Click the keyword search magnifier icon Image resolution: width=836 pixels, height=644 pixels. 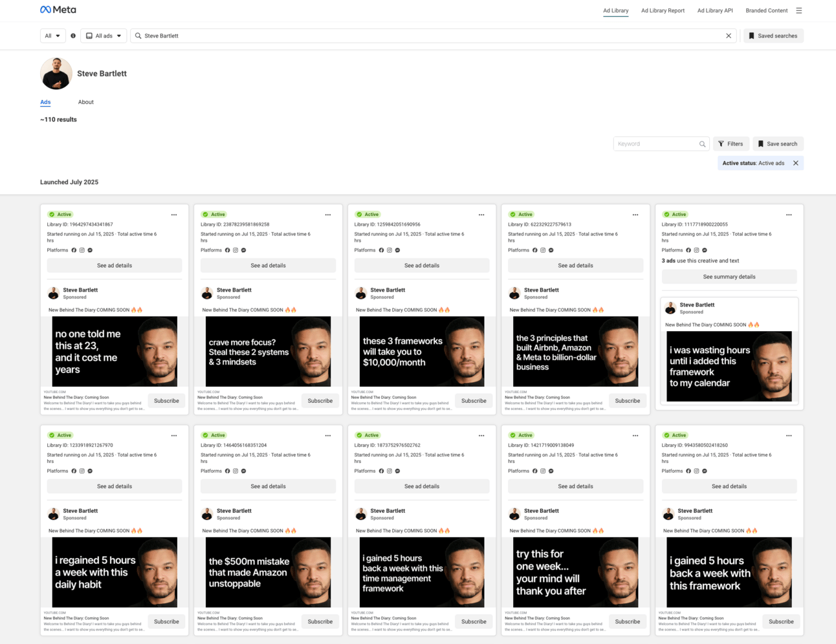pos(702,144)
